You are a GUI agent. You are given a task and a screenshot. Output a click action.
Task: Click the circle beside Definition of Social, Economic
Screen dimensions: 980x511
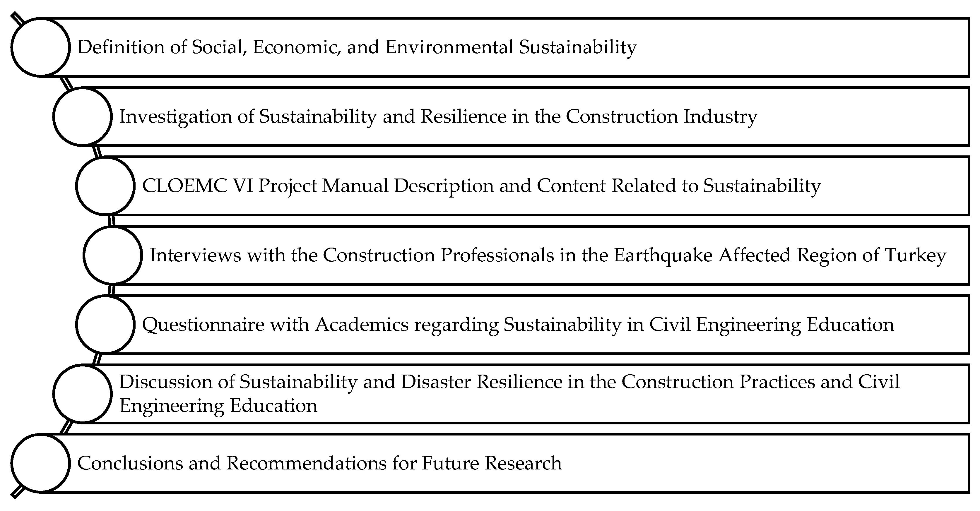tap(41, 47)
